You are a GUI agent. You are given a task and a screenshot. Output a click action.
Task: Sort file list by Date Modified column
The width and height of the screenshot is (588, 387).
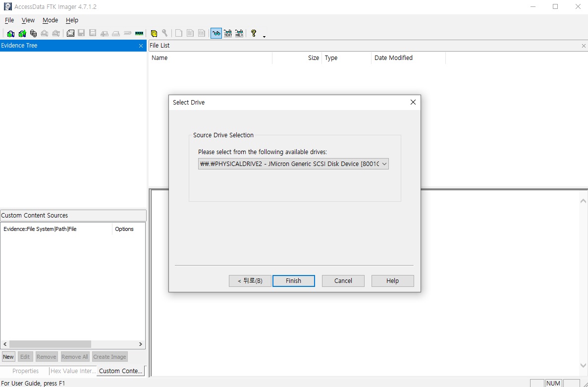[x=408, y=58]
